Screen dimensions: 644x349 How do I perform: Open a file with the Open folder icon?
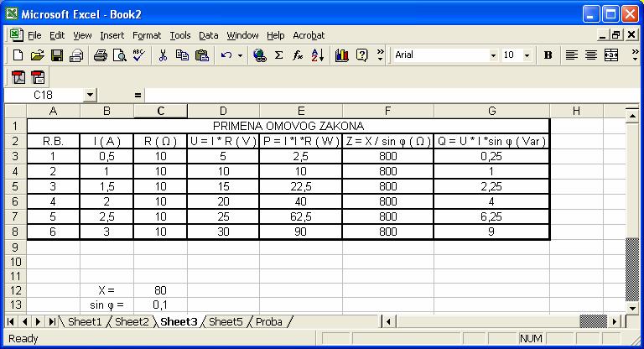(37, 55)
